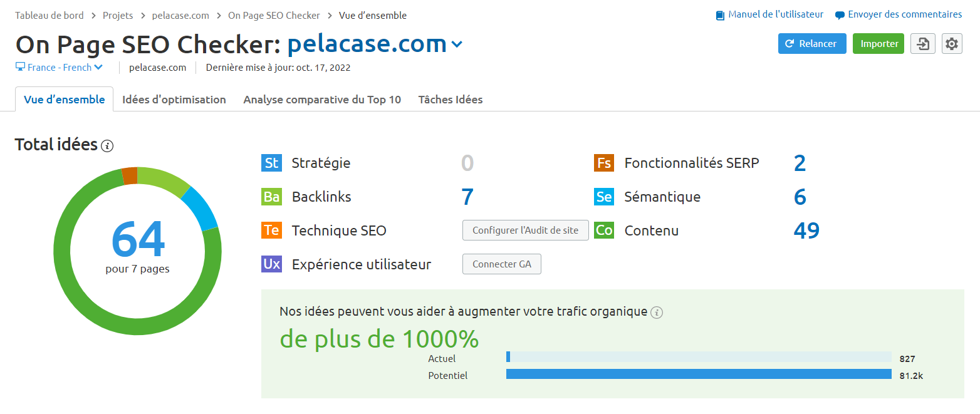Select the Sémantique Se icon
Image resolution: width=980 pixels, height=414 pixels.
[x=603, y=197]
